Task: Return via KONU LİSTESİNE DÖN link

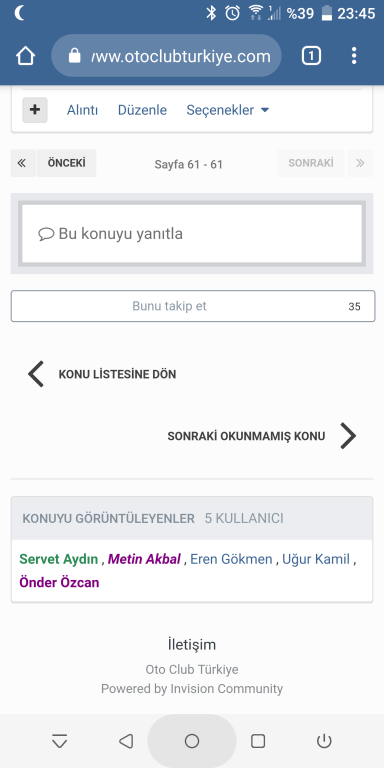Action: 102,374
